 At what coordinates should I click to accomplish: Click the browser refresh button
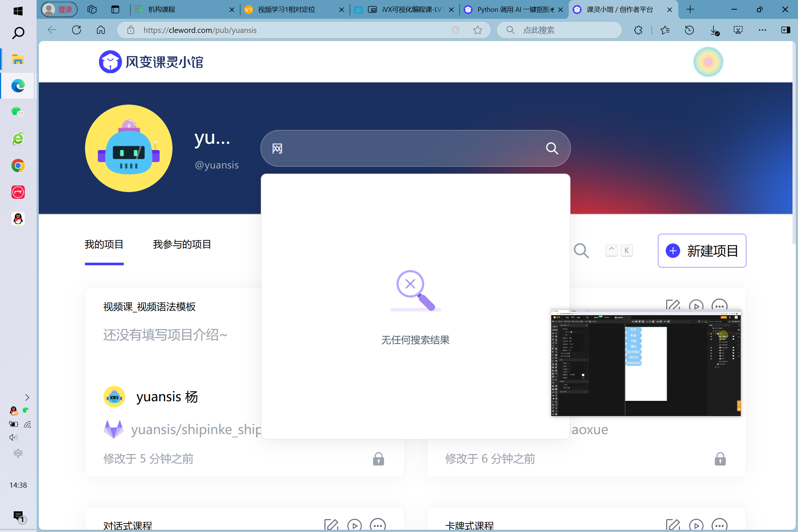point(76,30)
